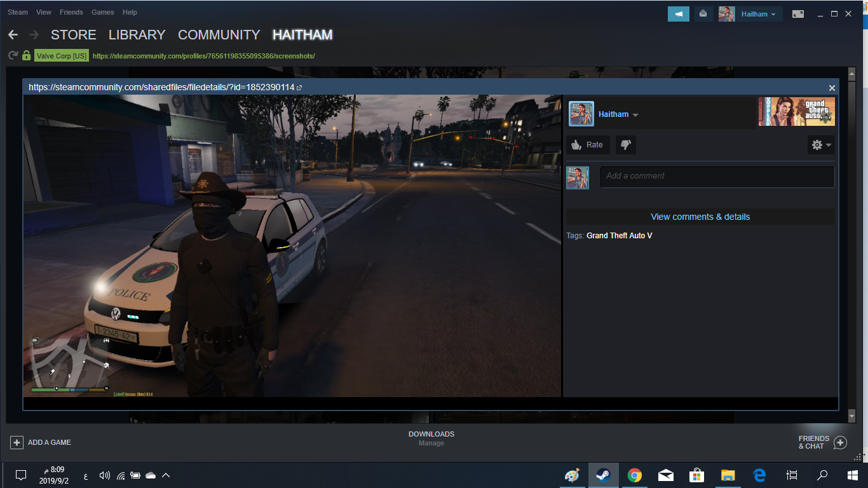Rate the screenshot with thumbs up
This screenshot has height=488, width=868.
tap(588, 145)
